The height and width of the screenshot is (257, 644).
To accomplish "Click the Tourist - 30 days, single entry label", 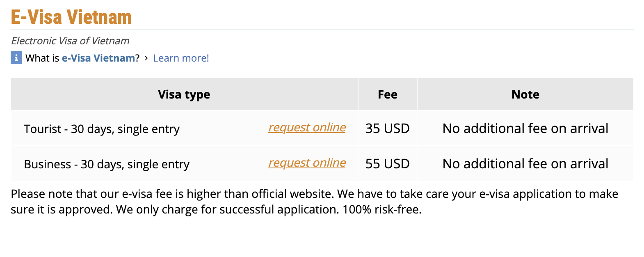I will tap(102, 129).
